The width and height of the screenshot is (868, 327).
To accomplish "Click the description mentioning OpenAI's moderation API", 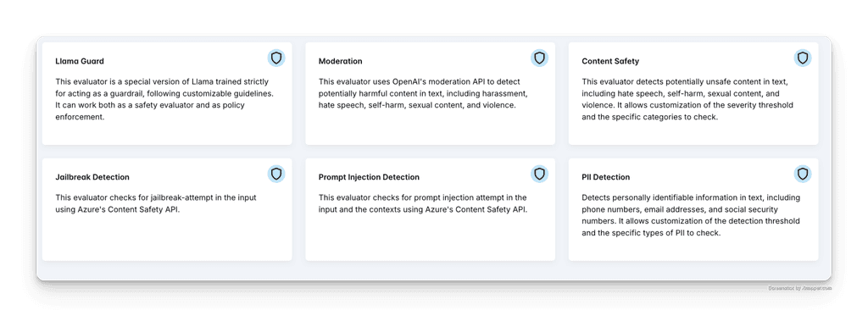I will point(427,93).
